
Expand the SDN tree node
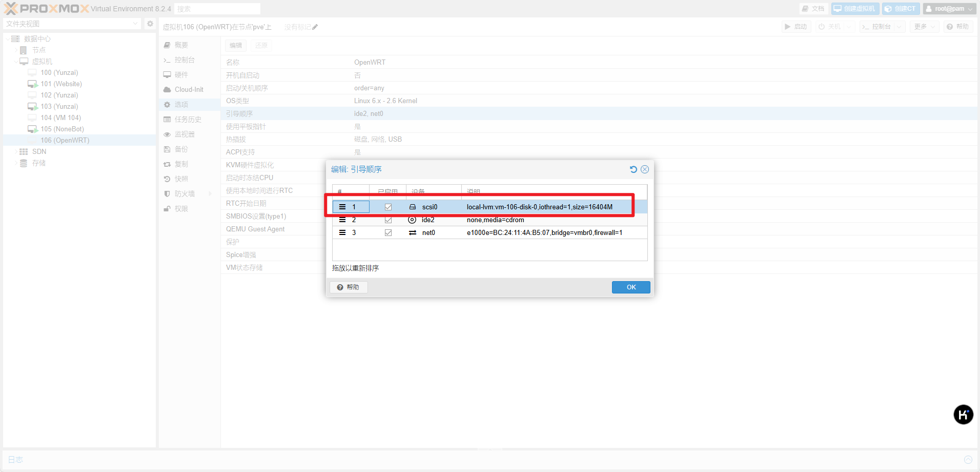point(16,152)
